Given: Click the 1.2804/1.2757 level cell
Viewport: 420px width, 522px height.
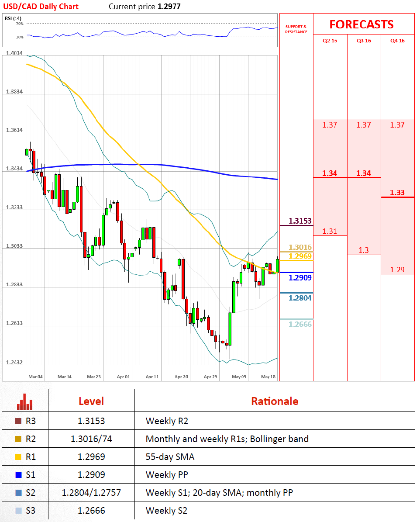Looking at the screenshot, I should click(x=91, y=493).
